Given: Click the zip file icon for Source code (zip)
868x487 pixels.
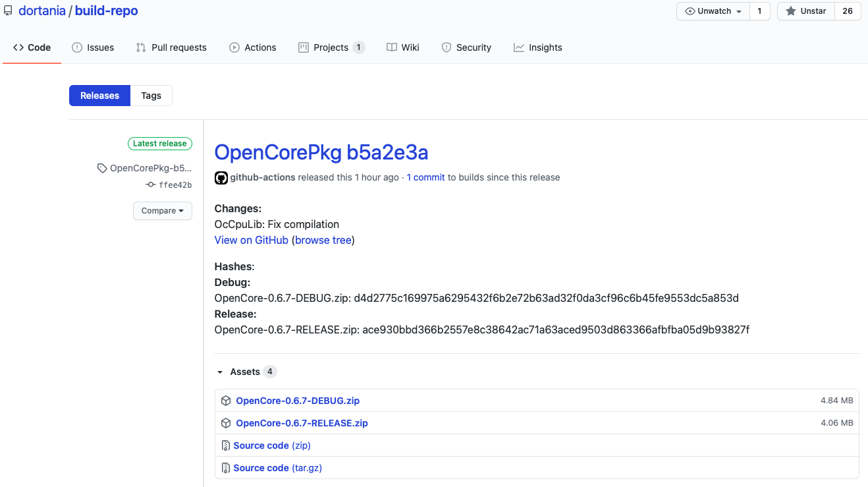Looking at the screenshot, I should [x=226, y=445].
